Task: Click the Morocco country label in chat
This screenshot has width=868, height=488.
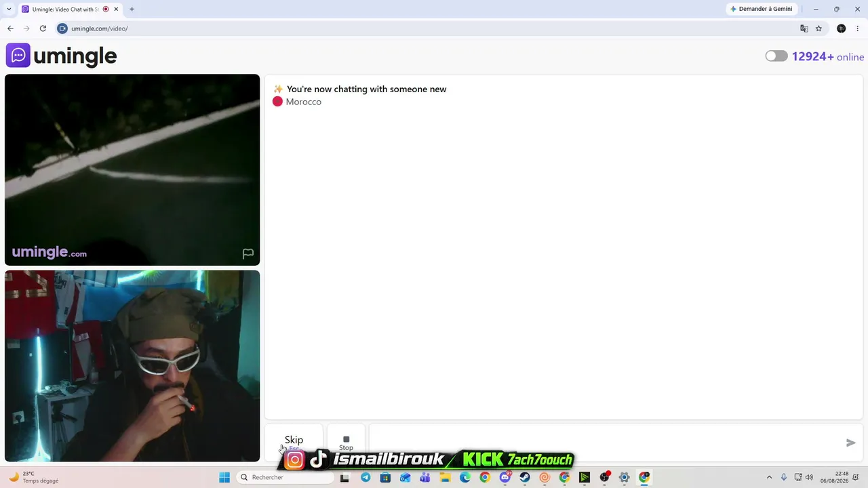Action: point(303,102)
